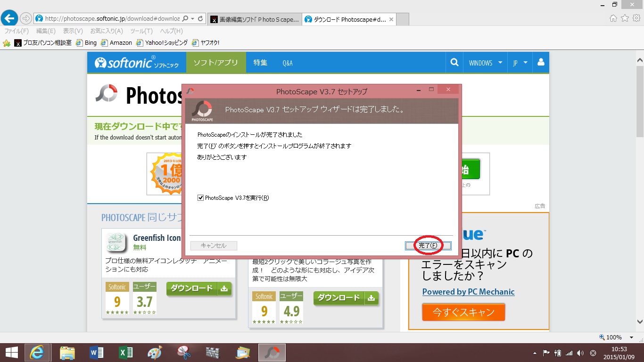Screen dimensions: 644x362
Task: Click the PhotoScape logo on webpage
Action: coord(106,93)
